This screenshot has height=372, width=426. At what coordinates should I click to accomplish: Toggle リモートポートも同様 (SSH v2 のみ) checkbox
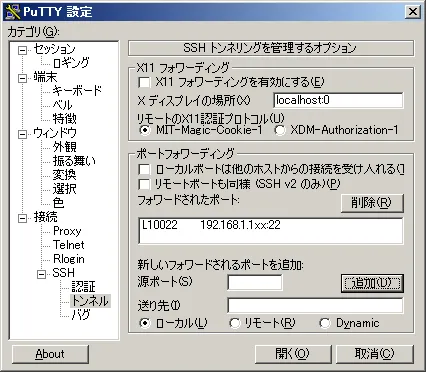tap(144, 184)
